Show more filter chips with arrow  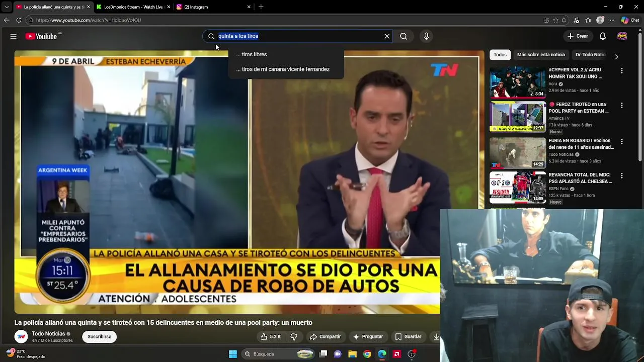(x=616, y=57)
